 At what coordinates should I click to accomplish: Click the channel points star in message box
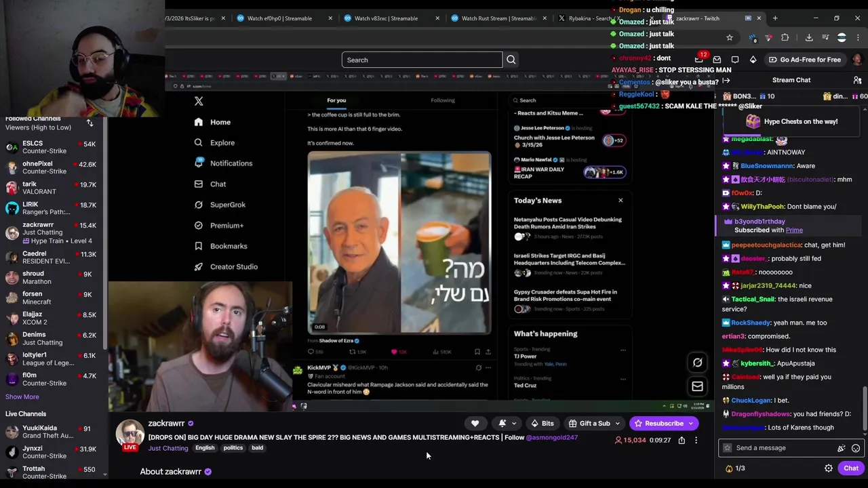pos(728,448)
